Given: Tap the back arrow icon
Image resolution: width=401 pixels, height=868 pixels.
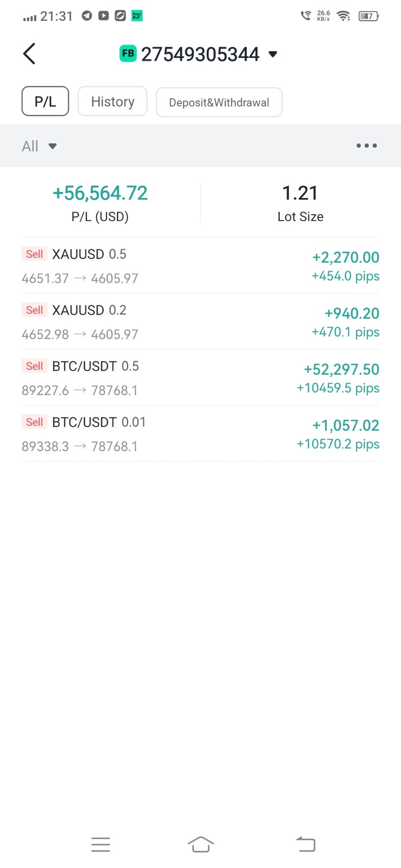Looking at the screenshot, I should 29,54.
